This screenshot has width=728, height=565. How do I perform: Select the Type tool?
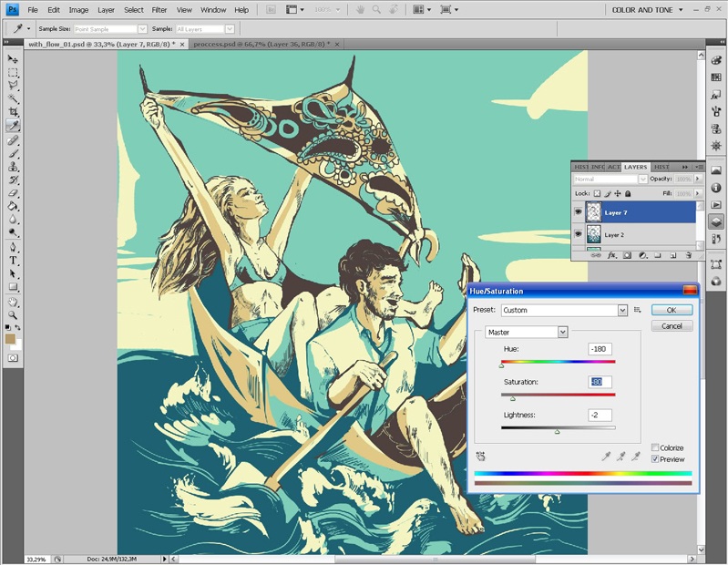(x=14, y=260)
